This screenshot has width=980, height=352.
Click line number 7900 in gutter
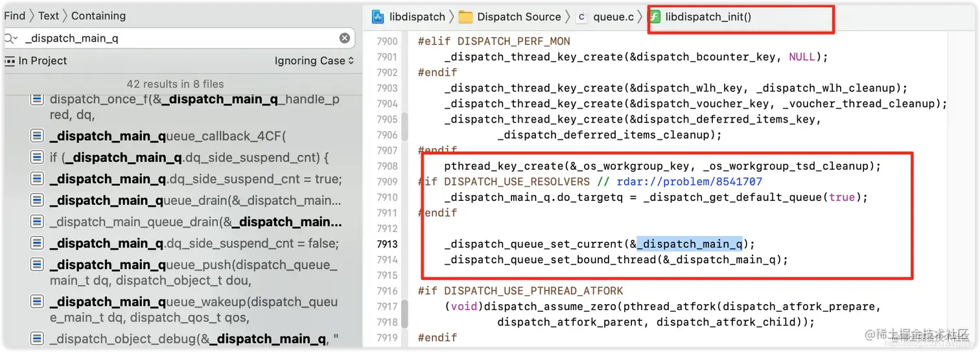pos(387,41)
